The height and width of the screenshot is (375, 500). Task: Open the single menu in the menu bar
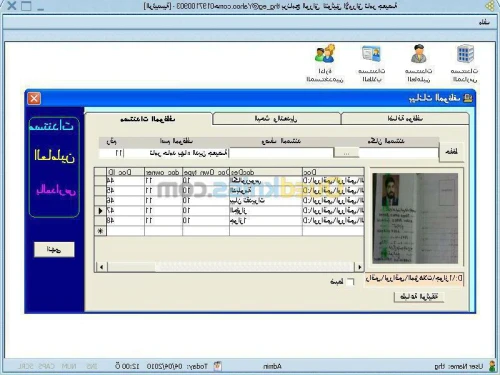tap(484, 22)
